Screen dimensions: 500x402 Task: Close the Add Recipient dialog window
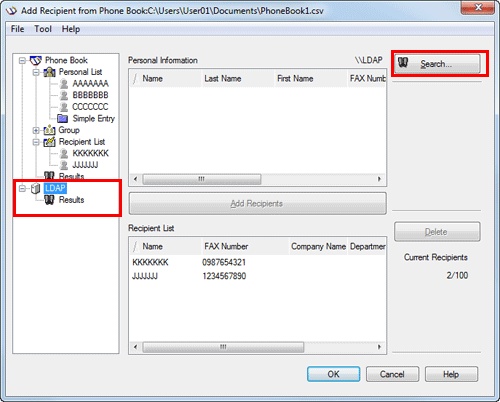[x=478, y=7]
